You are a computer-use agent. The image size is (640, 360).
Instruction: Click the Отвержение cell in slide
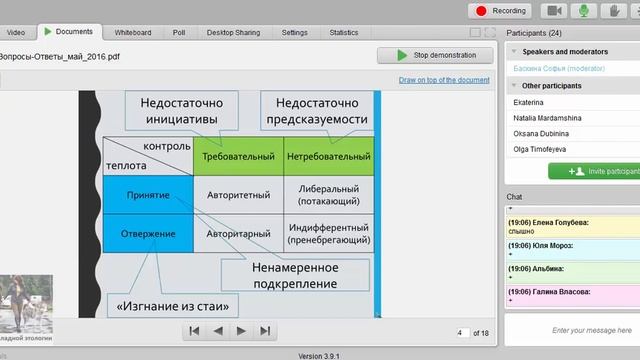click(148, 233)
